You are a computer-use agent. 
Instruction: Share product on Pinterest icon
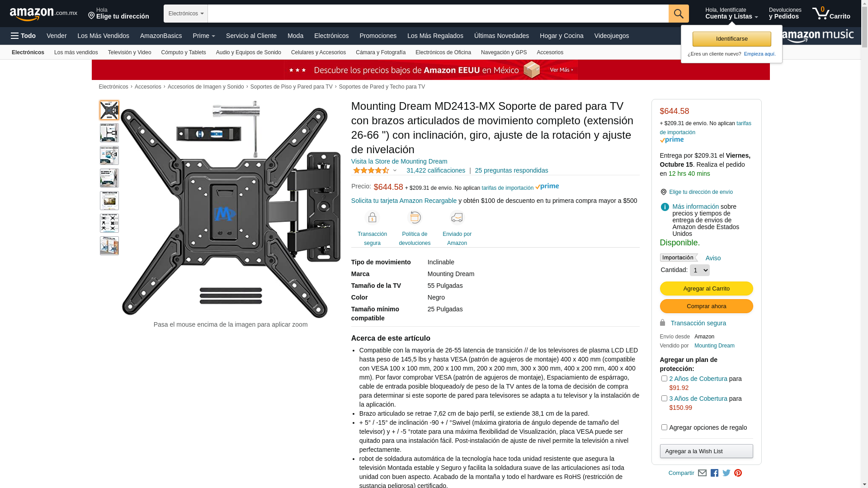(x=738, y=473)
